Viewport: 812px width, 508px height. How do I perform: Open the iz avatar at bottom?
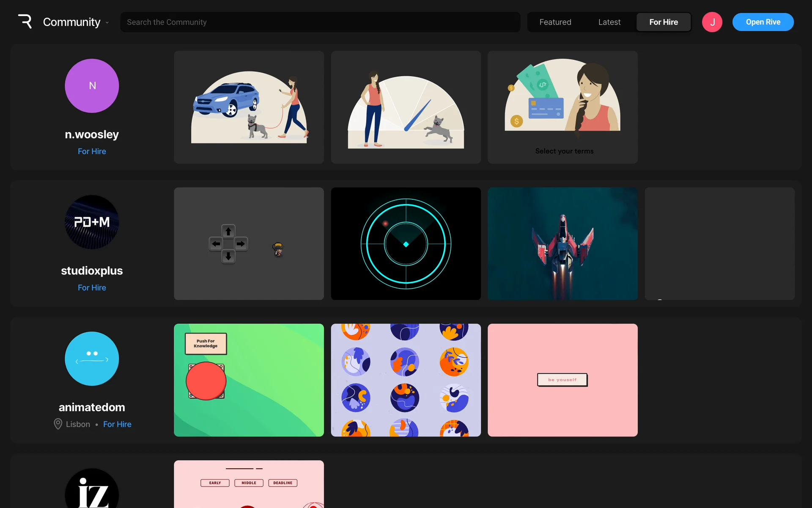[92, 491]
